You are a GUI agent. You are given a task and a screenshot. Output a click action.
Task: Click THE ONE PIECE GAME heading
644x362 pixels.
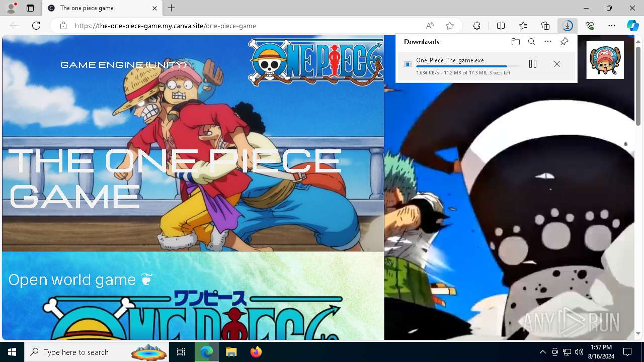pyautogui.click(x=175, y=178)
